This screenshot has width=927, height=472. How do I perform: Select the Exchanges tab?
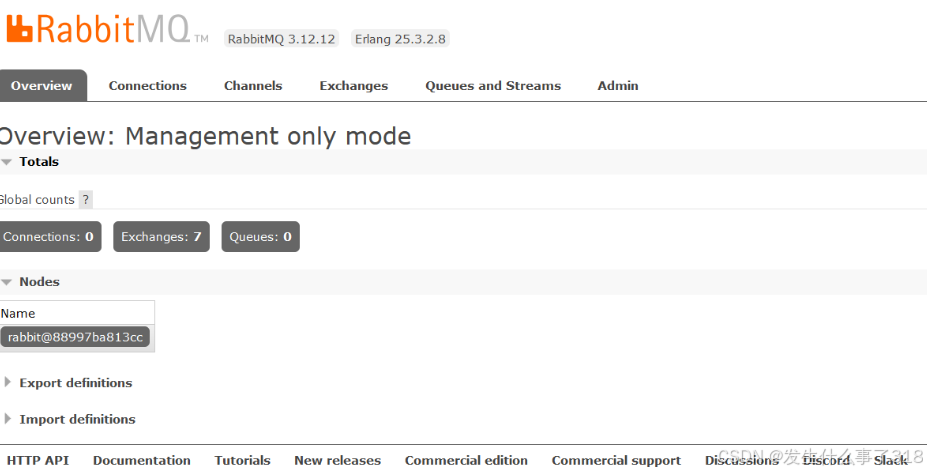tap(354, 86)
